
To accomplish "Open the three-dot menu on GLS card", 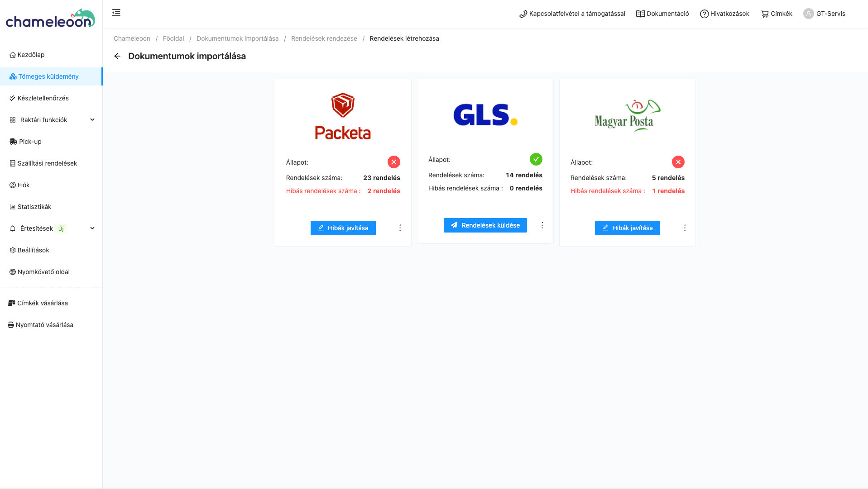I will pos(542,225).
